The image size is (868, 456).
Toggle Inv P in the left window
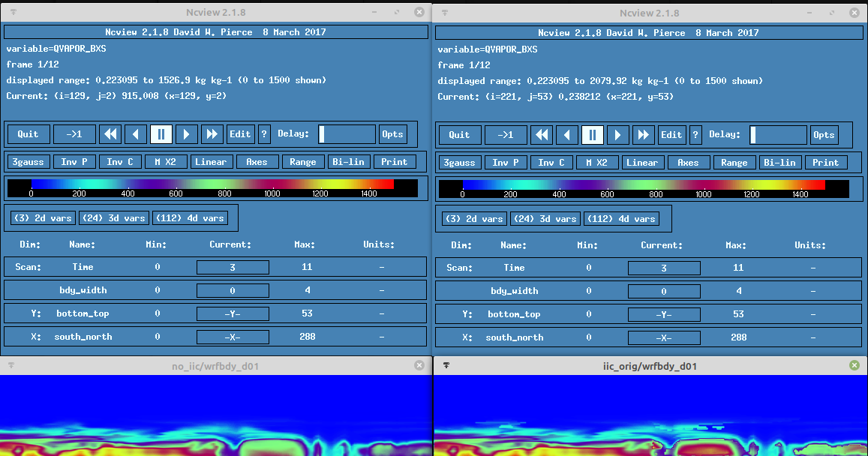74,162
